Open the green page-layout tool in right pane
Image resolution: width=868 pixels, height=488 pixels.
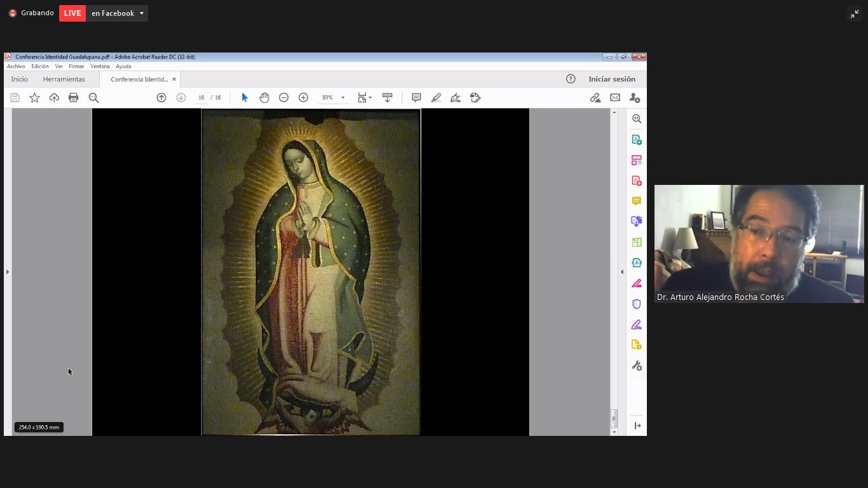(637, 242)
